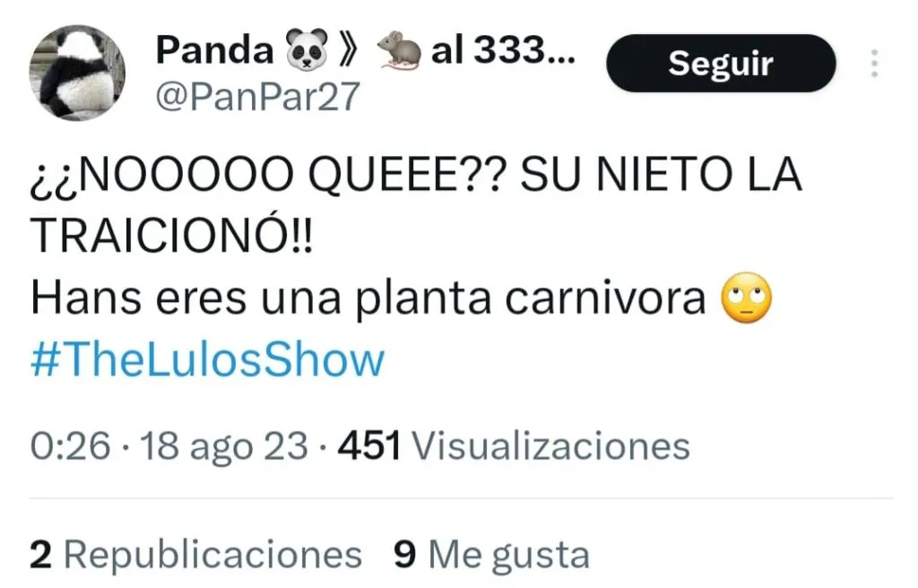
Task: Click the truncated 'al 333...' name text
Action: 504,50
